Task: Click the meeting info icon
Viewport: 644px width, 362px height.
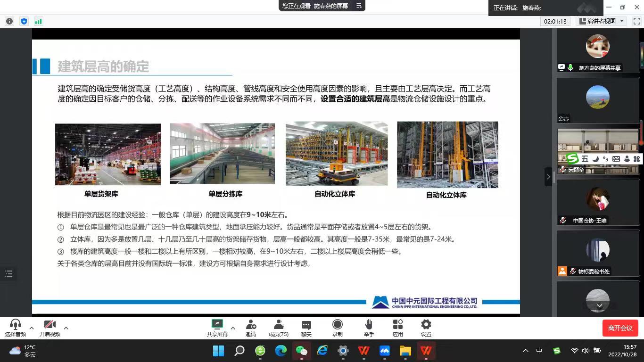Action: tap(9, 21)
